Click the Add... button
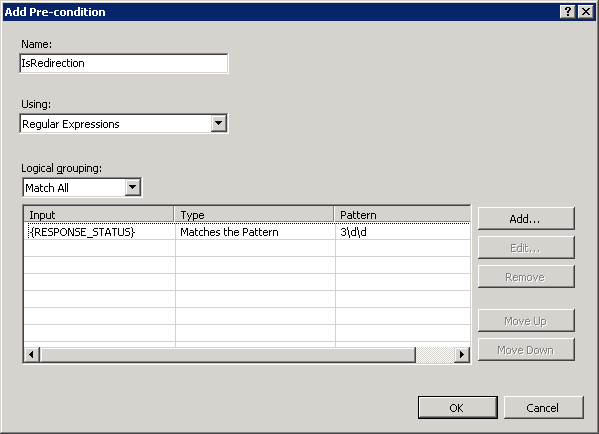The height and width of the screenshot is (434, 599). pos(526,219)
